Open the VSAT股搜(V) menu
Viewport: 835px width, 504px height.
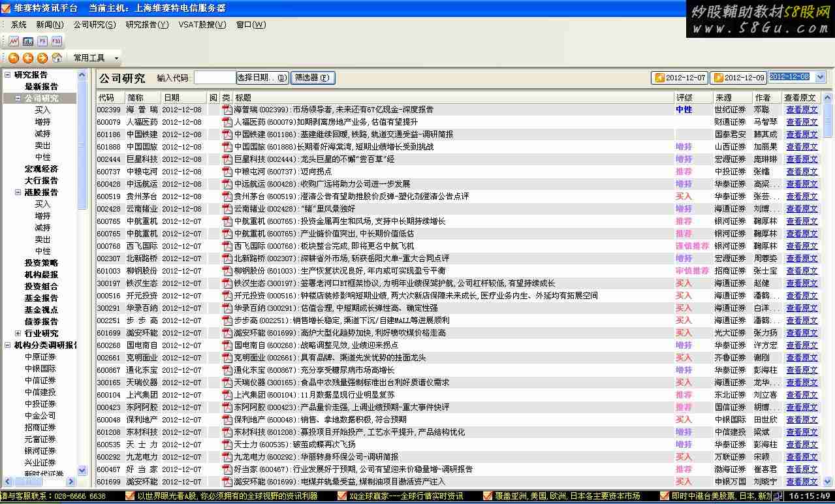[x=202, y=25]
